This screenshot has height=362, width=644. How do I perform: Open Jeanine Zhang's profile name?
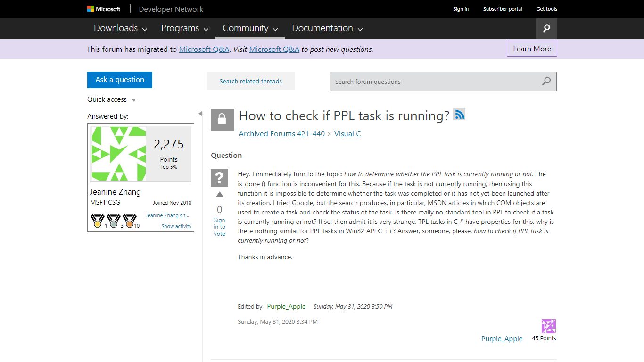point(116,192)
